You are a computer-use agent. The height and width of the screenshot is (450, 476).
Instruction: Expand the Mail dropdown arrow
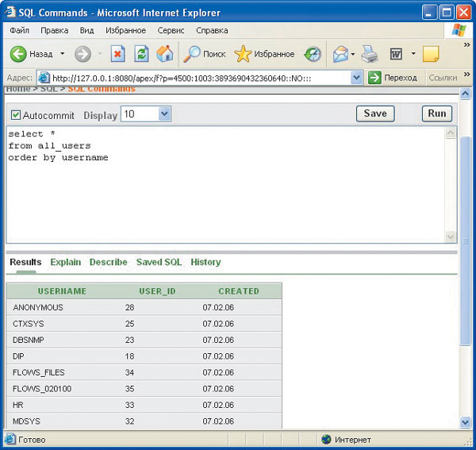353,54
